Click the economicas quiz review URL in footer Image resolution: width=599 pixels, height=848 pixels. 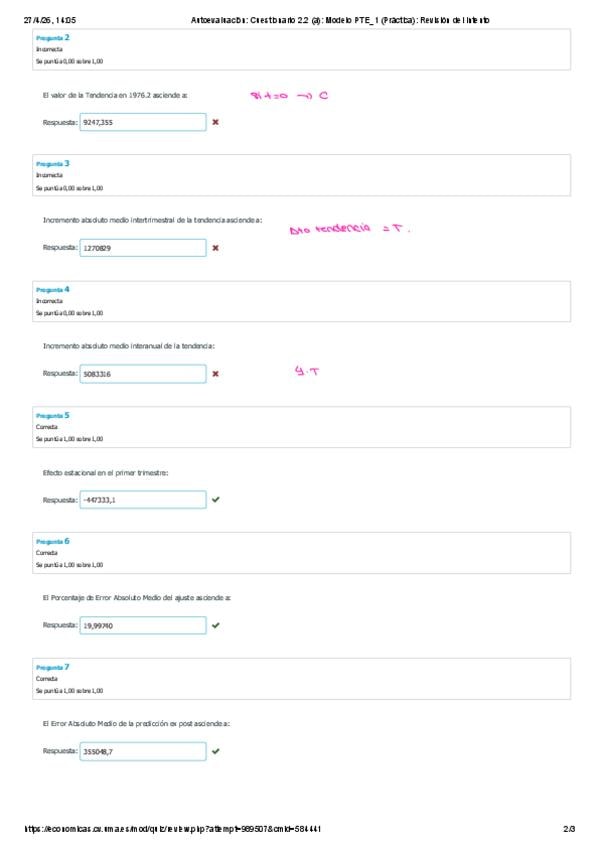(173, 829)
